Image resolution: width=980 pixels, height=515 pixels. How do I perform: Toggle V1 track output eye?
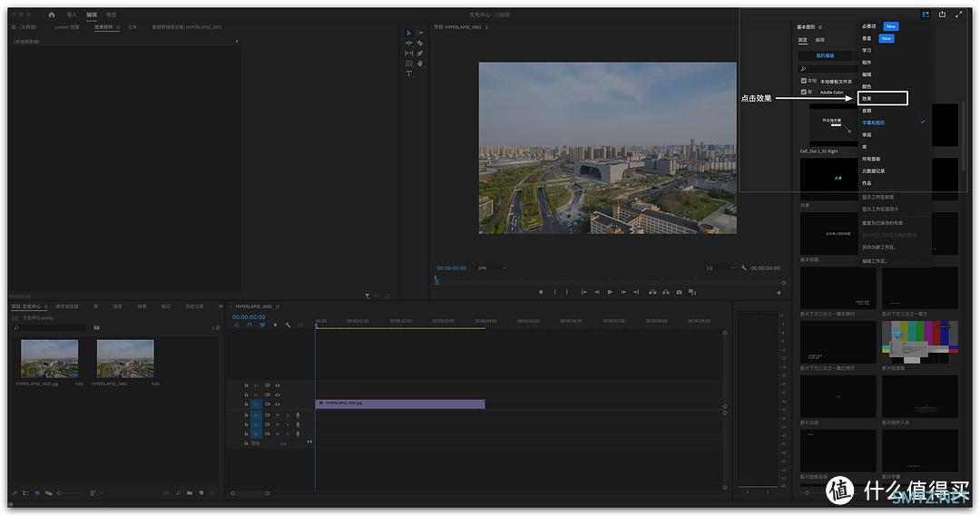pyautogui.click(x=278, y=403)
